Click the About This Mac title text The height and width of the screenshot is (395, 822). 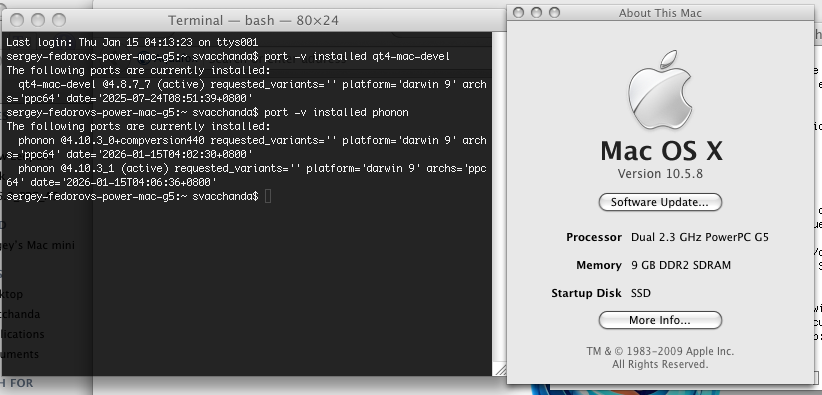[660, 13]
